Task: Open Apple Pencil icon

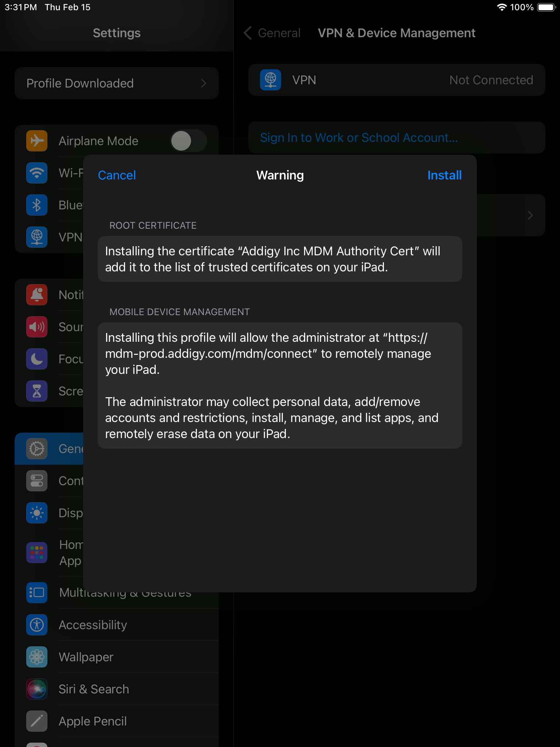Action: (37, 721)
